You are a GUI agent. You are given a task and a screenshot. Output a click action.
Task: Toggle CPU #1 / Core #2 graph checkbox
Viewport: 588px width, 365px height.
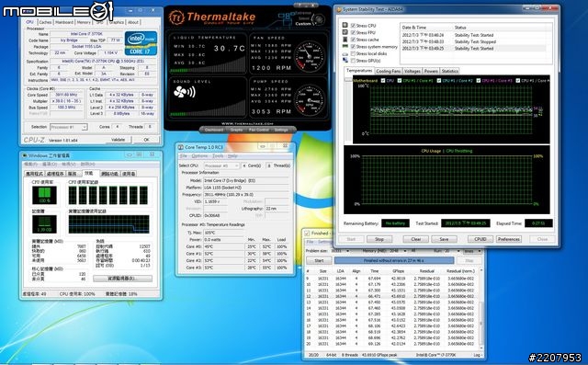click(x=439, y=80)
